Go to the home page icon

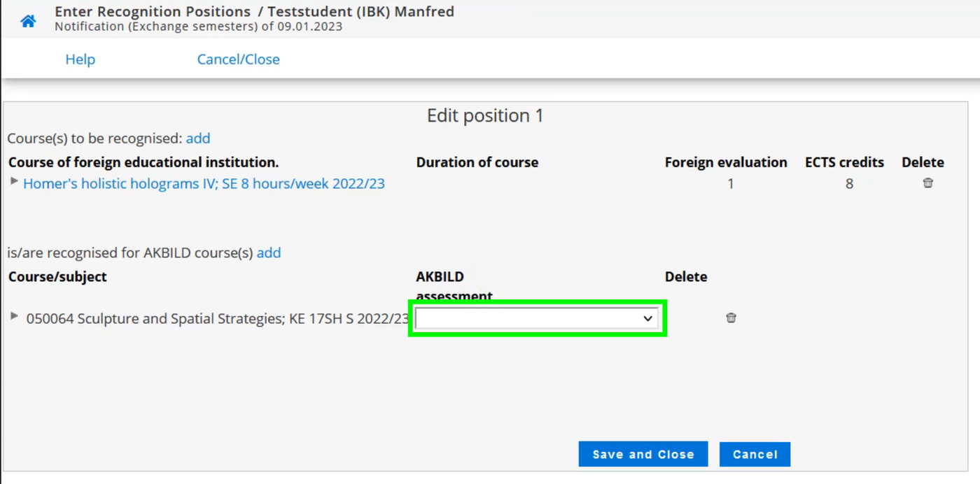[x=28, y=21]
